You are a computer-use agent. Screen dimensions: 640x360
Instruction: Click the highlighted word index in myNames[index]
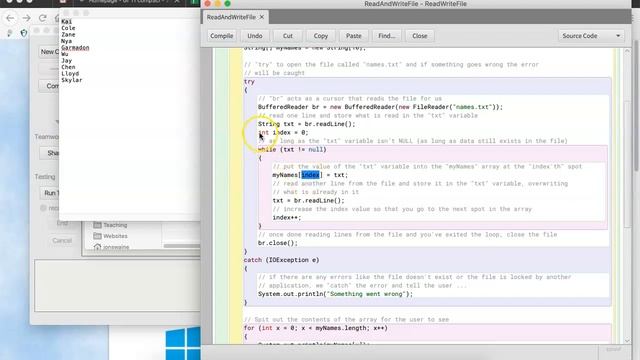tap(310, 175)
